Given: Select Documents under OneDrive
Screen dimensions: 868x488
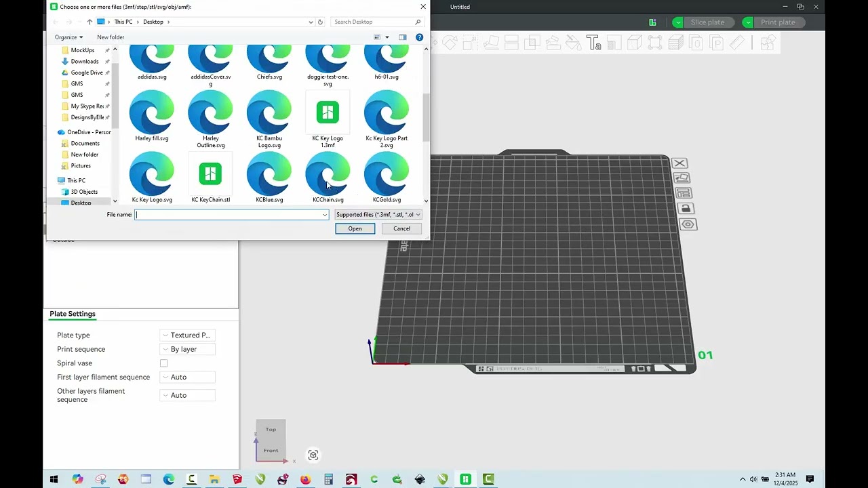Looking at the screenshot, I should (x=85, y=143).
